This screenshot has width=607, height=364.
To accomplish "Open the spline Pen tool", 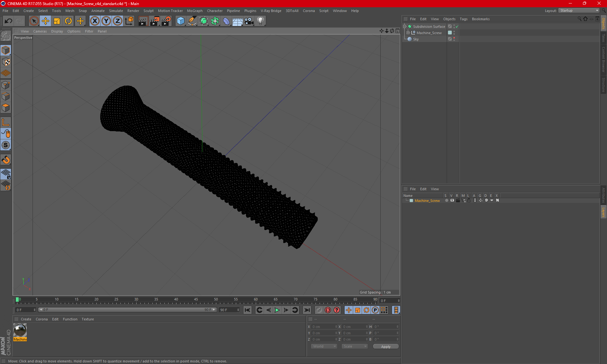I will point(192,21).
